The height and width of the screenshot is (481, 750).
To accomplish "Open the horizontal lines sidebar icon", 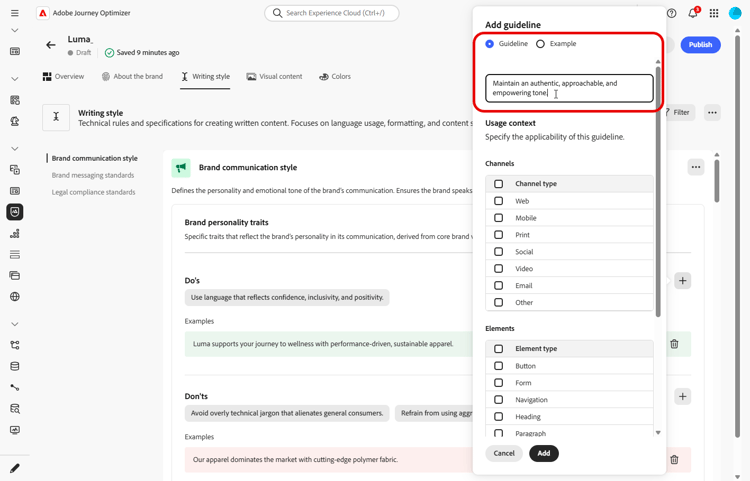I will tap(15, 254).
